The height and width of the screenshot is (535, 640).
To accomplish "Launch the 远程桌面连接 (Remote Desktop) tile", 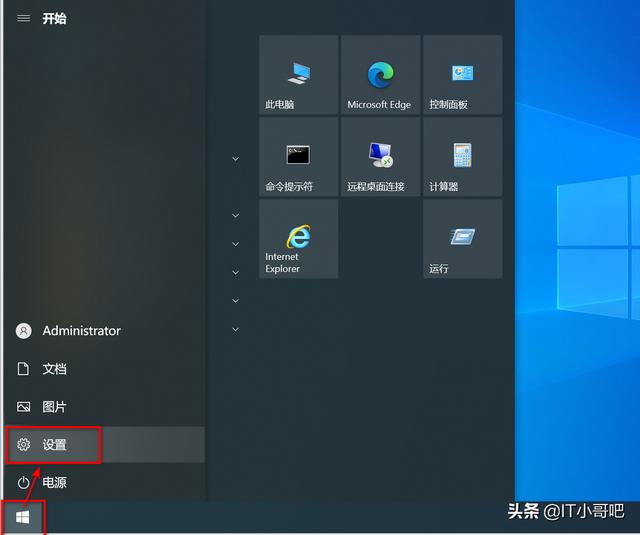I will coord(380,157).
